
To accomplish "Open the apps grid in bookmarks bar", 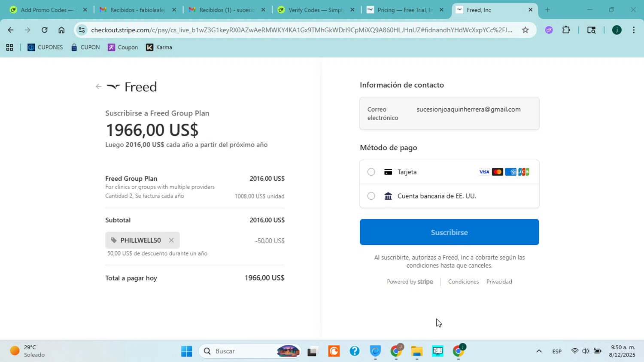I will tap(9, 48).
